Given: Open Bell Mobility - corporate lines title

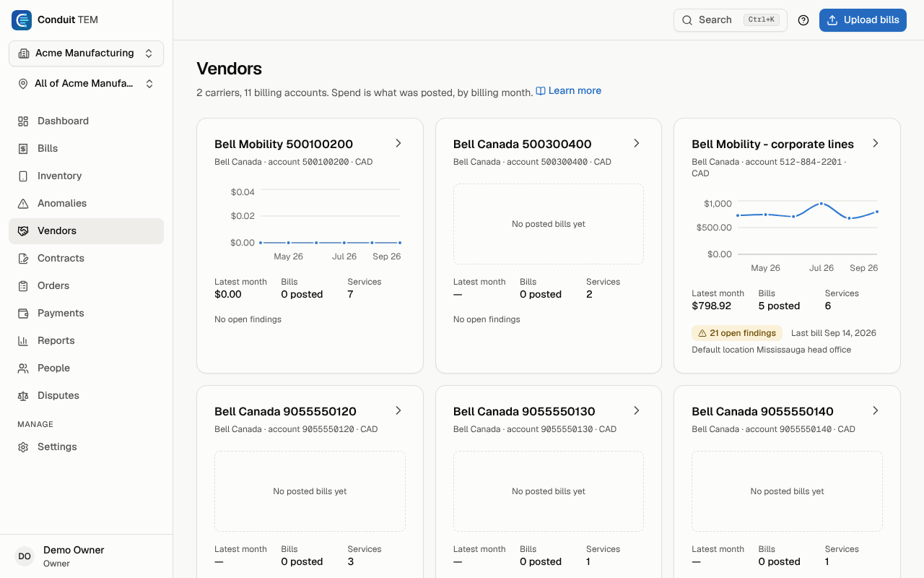Looking at the screenshot, I should [772, 144].
